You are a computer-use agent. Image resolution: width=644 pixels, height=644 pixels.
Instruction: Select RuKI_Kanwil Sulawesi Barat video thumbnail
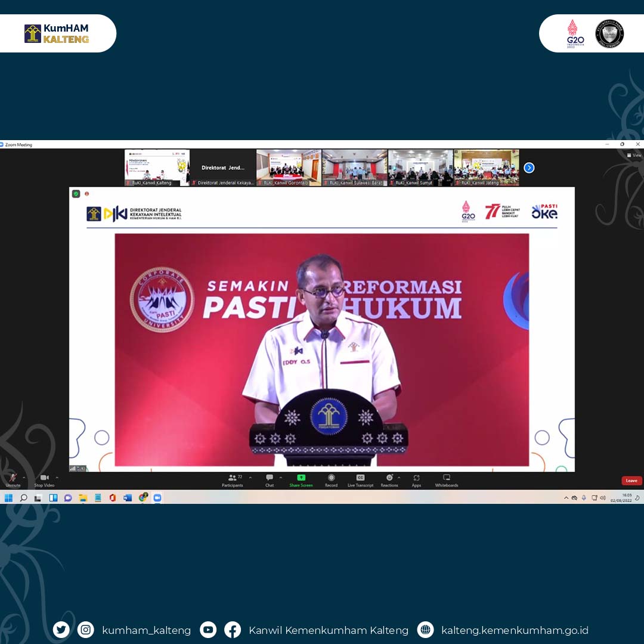pos(355,168)
